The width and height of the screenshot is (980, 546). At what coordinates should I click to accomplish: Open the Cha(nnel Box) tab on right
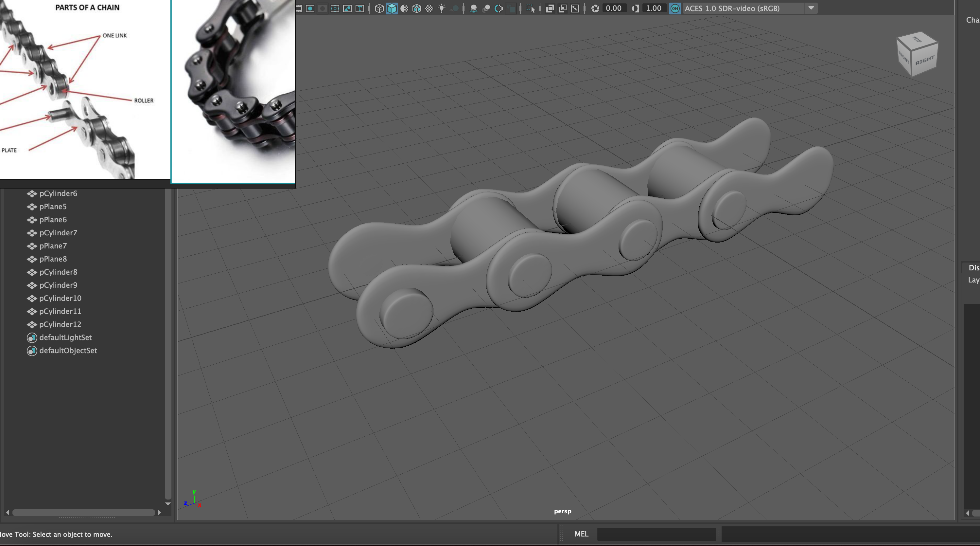(x=972, y=20)
